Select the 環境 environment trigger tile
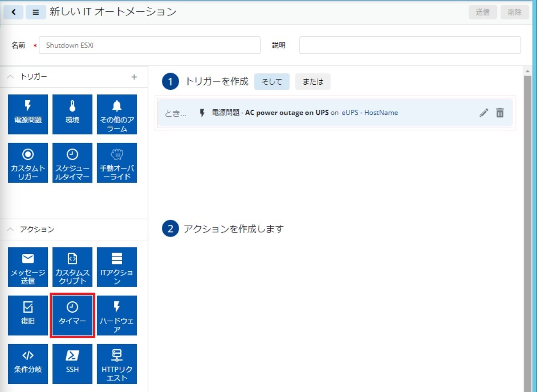The width and height of the screenshot is (537, 392). (72, 114)
